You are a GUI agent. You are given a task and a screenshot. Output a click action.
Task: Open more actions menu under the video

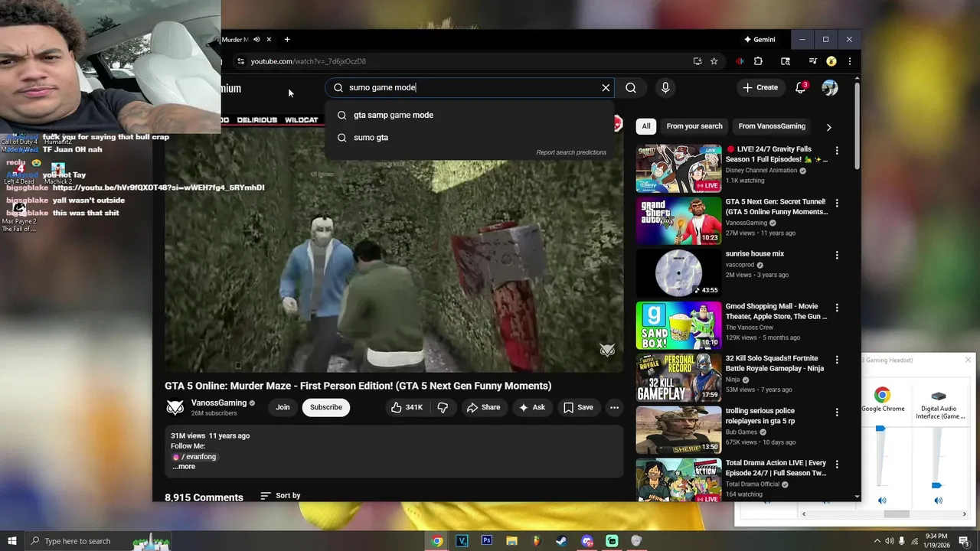click(614, 408)
